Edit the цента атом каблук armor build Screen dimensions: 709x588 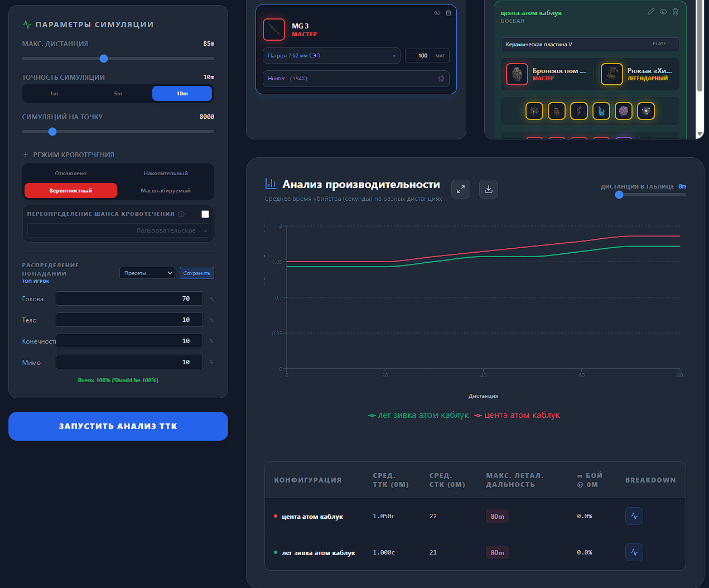[651, 12]
